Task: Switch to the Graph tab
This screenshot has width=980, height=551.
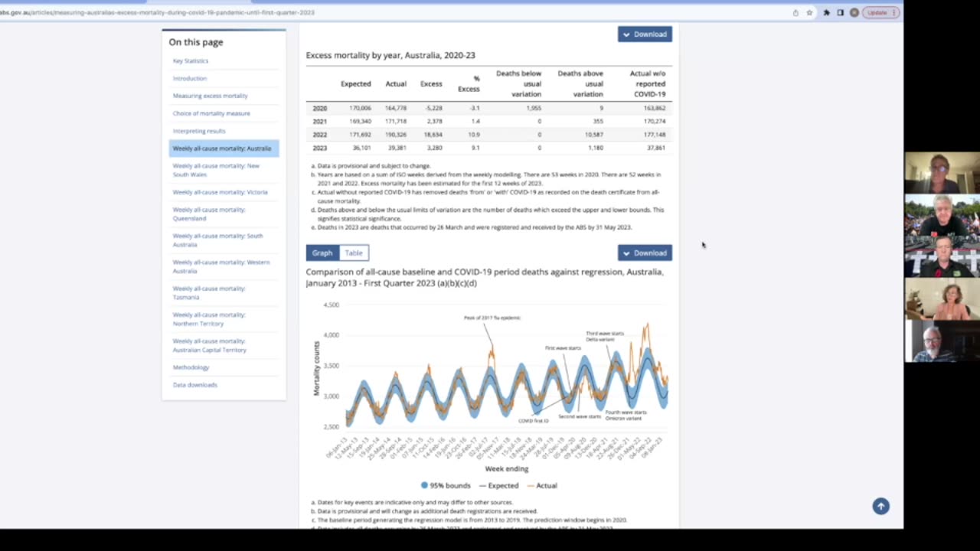Action: point(322,253)
